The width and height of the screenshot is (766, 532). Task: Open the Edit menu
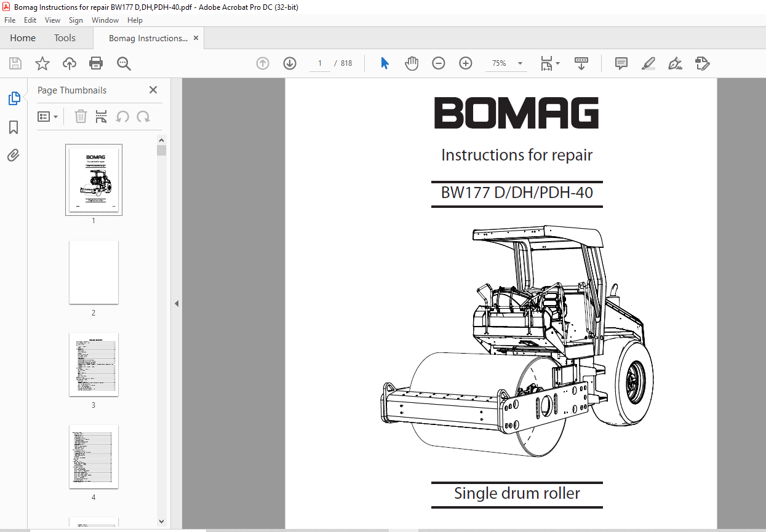[x=30, y=20]
